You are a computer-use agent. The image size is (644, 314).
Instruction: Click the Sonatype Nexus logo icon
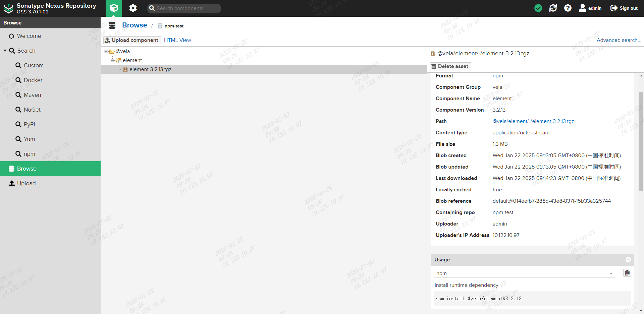[8, 8]
